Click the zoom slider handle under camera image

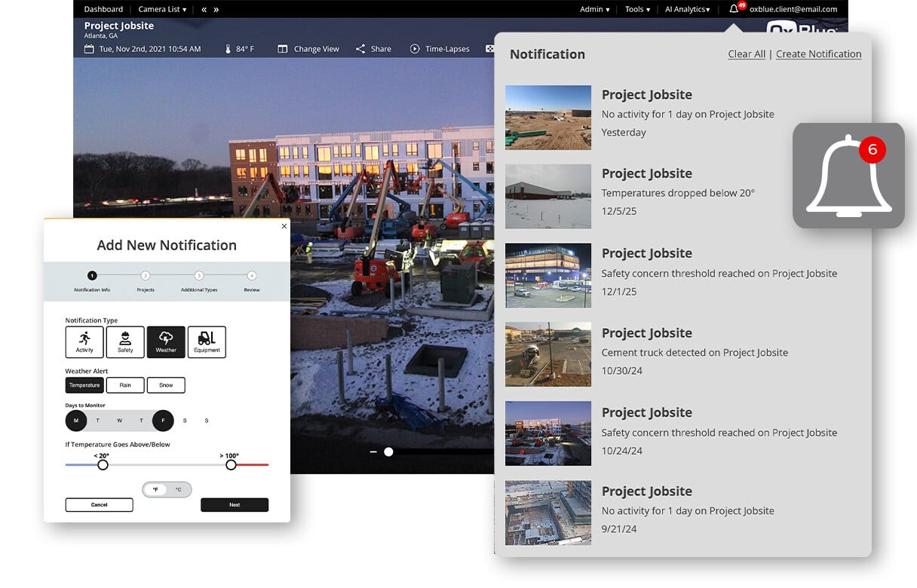pyautogui.click(x=388, y=452)
